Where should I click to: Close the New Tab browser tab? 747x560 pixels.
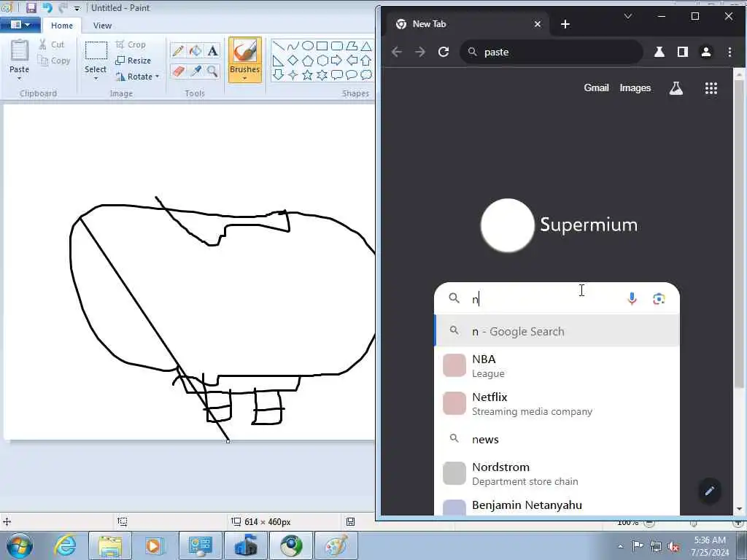click(x=538, y=24)
